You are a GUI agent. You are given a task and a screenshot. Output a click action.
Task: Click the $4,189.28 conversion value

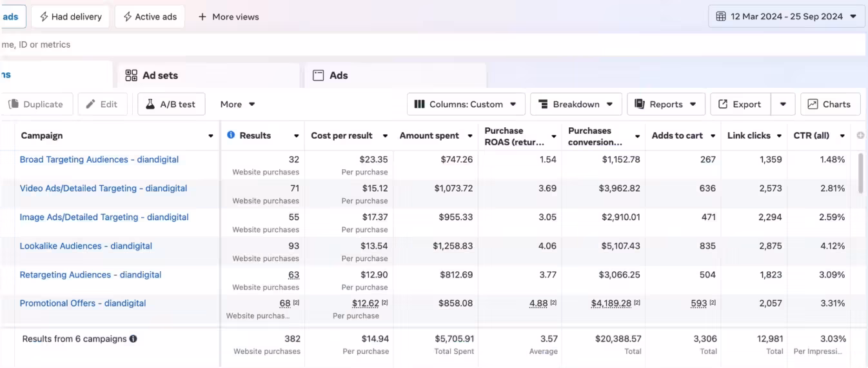coord(611,303)
